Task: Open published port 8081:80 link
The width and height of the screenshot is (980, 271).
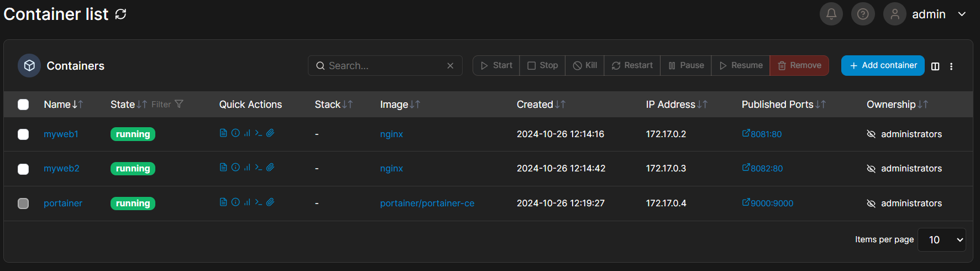Action: [762, 134]
